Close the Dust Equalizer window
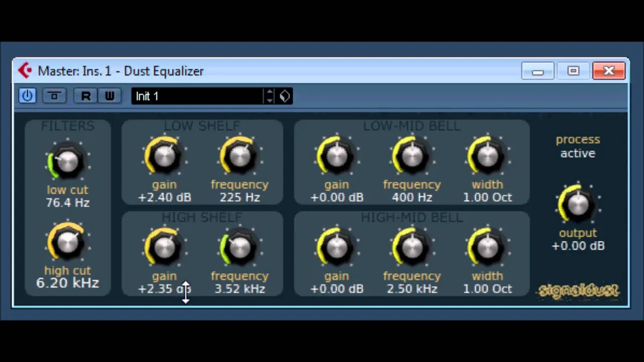Screen dimensions: 644x362 pyautogui.click(x=609, y=71)
